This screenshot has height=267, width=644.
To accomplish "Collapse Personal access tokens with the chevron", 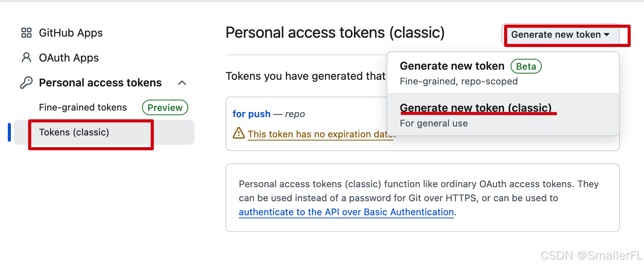I will pos(182,83).
